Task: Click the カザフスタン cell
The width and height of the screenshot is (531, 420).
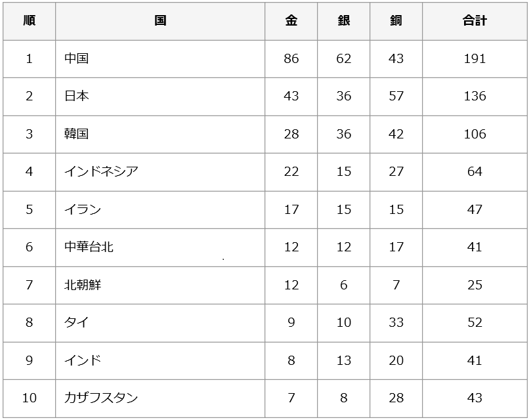Action: [160, 398]
